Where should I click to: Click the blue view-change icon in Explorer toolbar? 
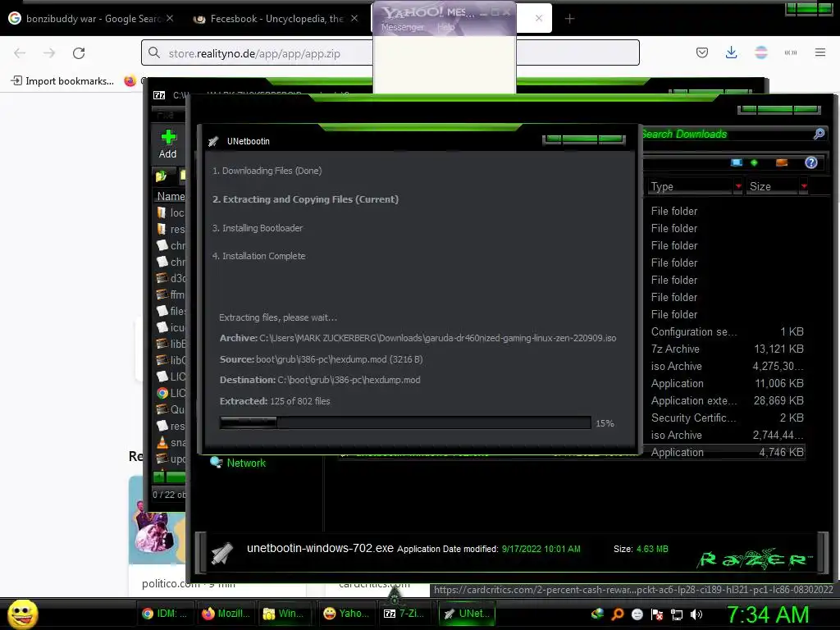[737, 163]
